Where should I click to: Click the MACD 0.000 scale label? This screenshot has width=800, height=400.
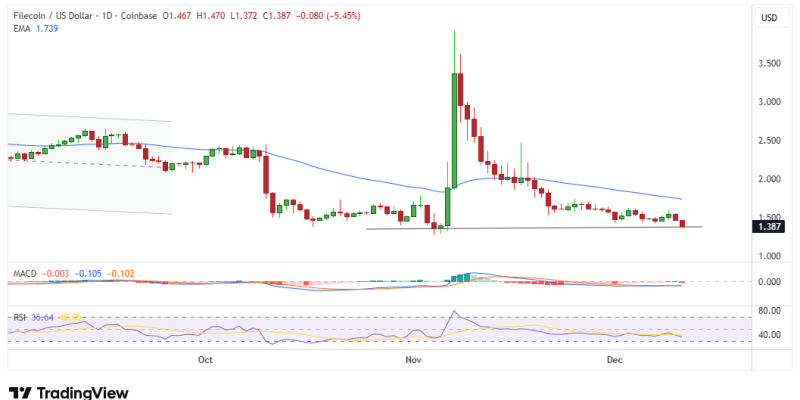[x=768, y=282]
